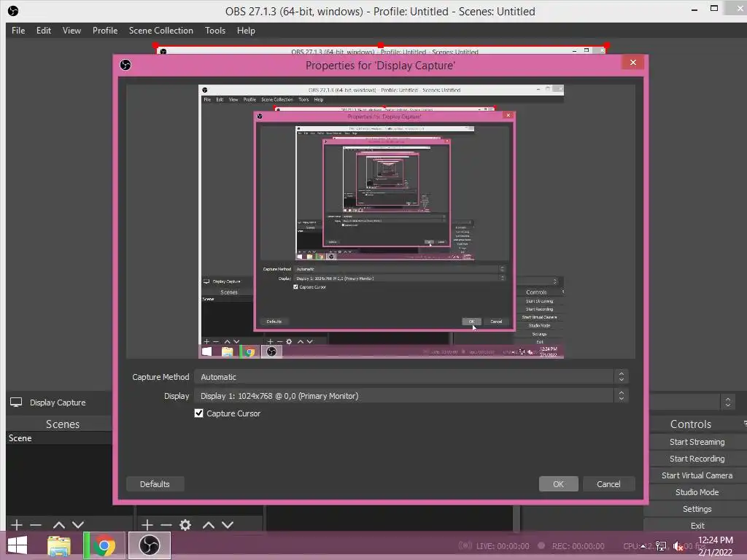Click the OBS Studio taskbar icon
The height and width of the screenshot is (560, 747).
pos(150,545)
